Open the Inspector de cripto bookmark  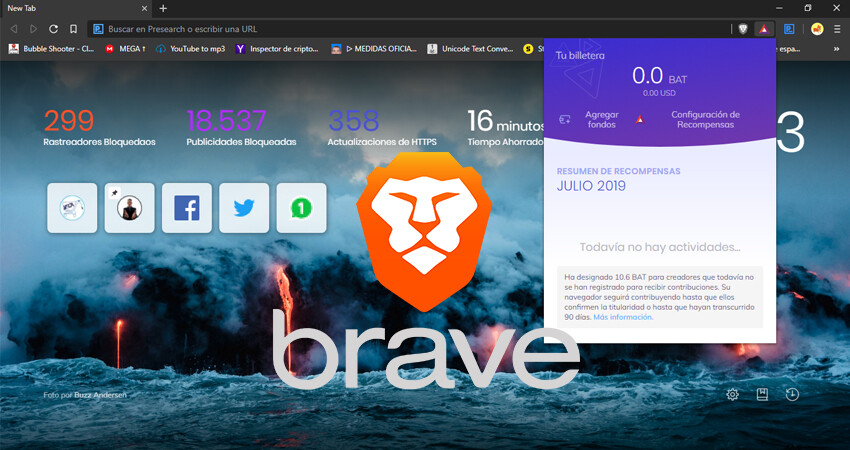point(278,49)
